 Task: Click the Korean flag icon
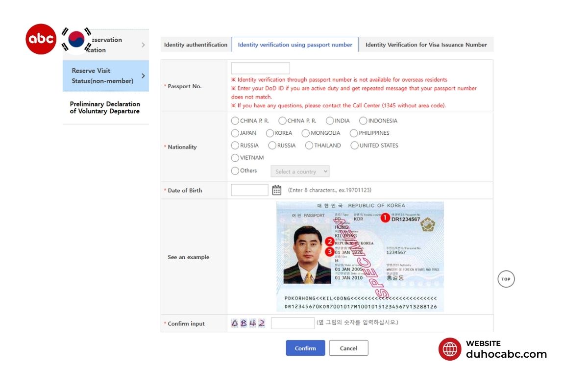click(x=76, y=39)
